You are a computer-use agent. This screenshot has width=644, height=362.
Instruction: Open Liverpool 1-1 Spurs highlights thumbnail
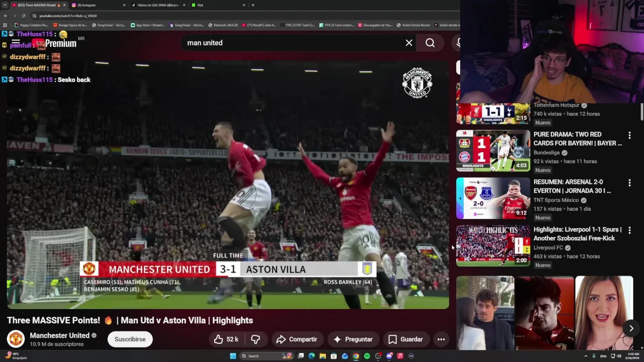pos(493,246)
